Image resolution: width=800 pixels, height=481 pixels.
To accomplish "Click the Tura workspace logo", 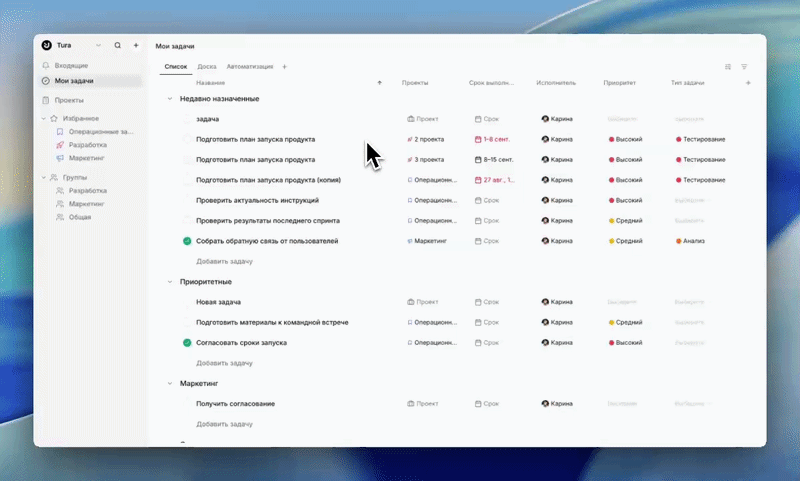I will click(46, 45).
